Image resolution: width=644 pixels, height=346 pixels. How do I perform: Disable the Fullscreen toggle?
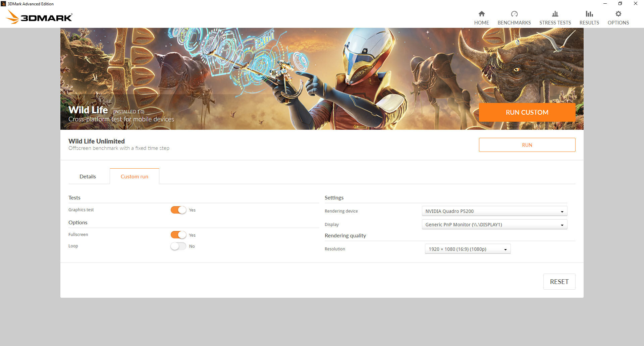point(178,235)
